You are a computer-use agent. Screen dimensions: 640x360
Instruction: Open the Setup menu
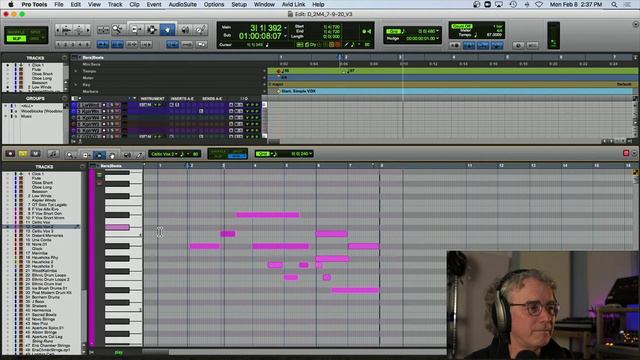239,4
